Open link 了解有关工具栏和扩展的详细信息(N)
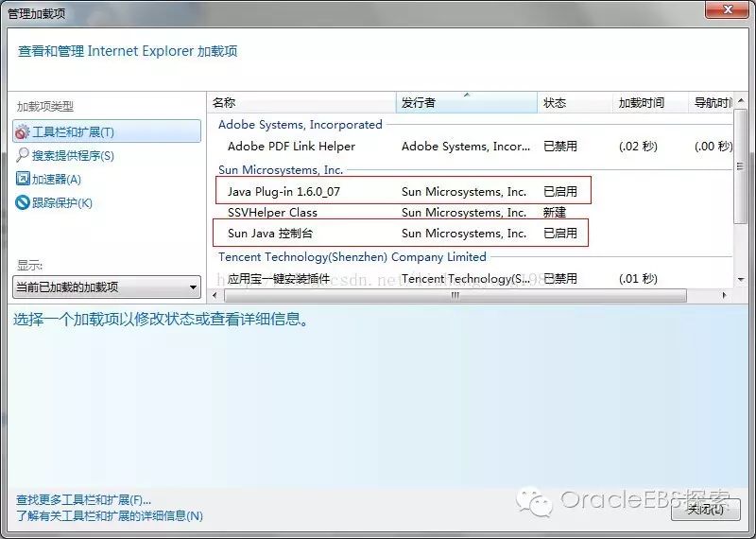Screen dimensions: 756x539 110,516
